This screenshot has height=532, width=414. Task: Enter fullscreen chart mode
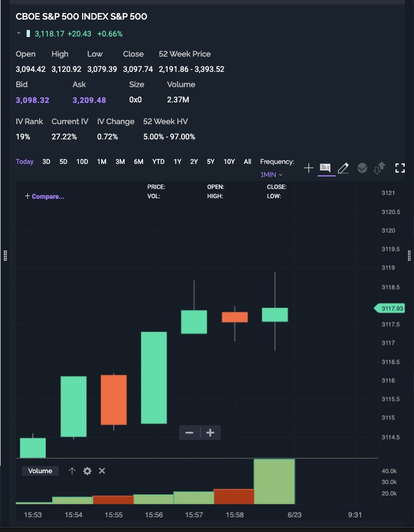(x=400, y=168)
